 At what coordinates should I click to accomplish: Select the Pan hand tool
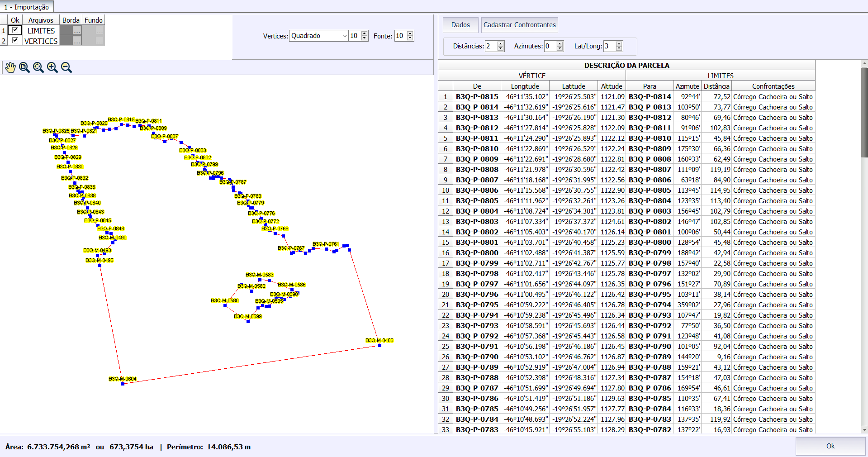point(10,67)
